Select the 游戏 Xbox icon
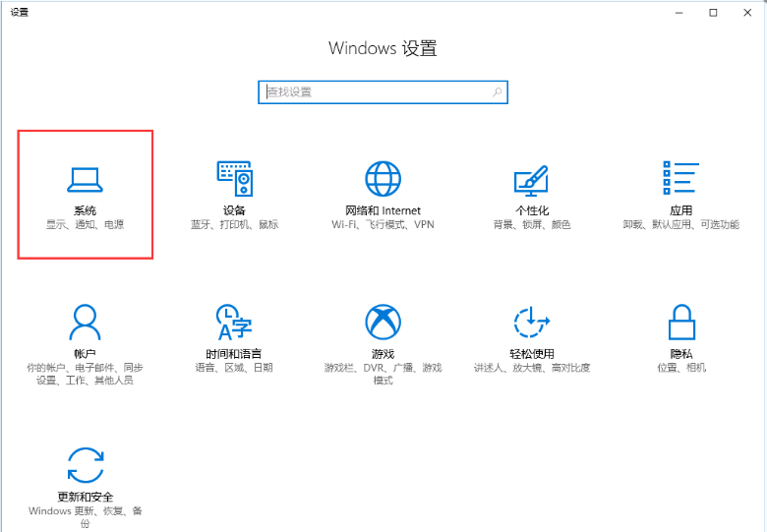767x532 pixels. pos(383,322)
